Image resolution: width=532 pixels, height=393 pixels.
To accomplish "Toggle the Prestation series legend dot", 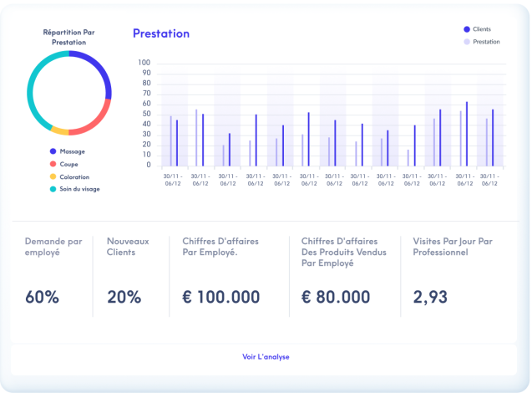I will (x=467, y=42).
